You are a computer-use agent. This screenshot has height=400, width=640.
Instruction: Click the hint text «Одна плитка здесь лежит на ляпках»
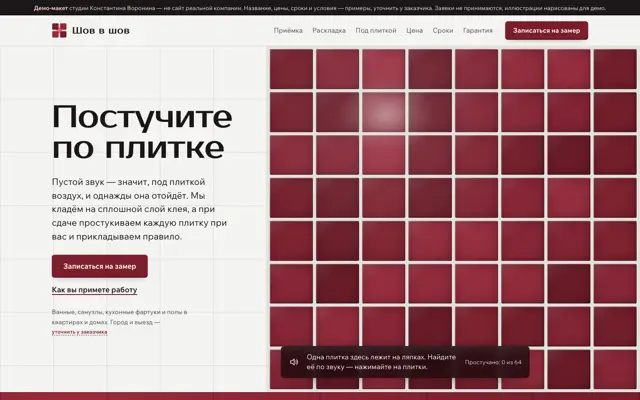click(381, 362)
